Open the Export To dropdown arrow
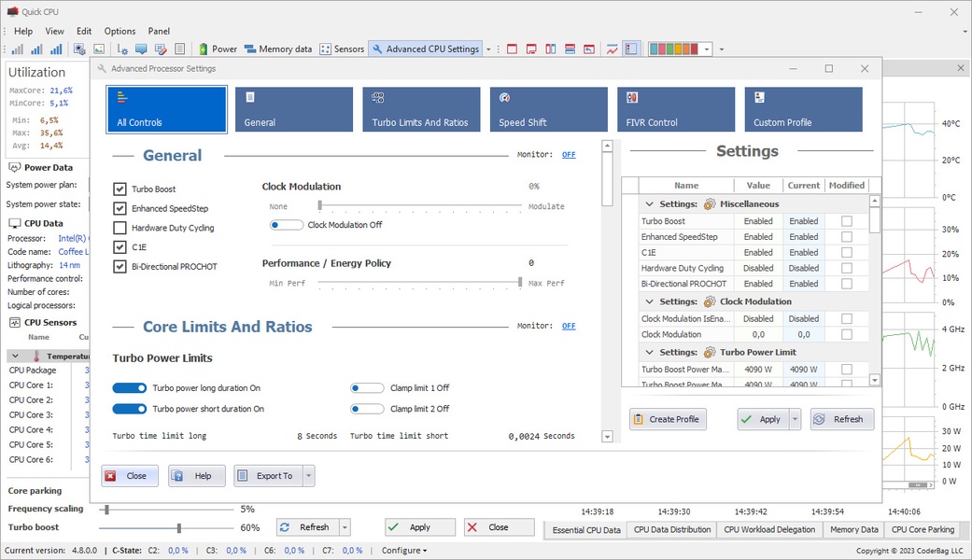Screen dimensions: 972x560 point(308,476)
